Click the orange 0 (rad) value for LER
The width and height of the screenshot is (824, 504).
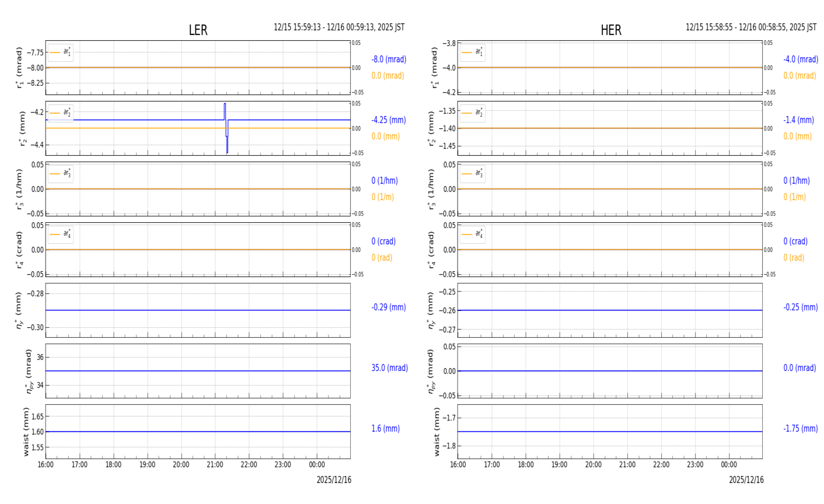382,258
